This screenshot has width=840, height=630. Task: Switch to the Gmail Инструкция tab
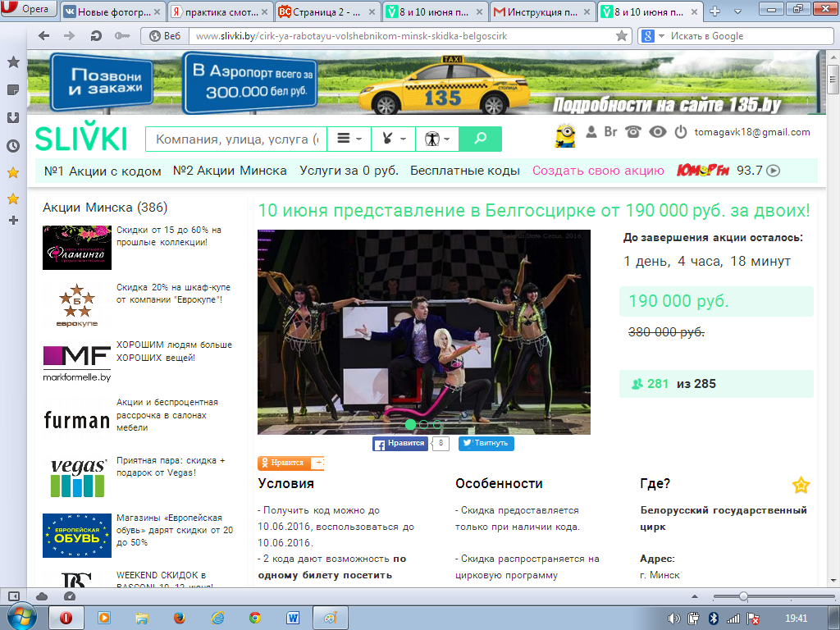543,12
